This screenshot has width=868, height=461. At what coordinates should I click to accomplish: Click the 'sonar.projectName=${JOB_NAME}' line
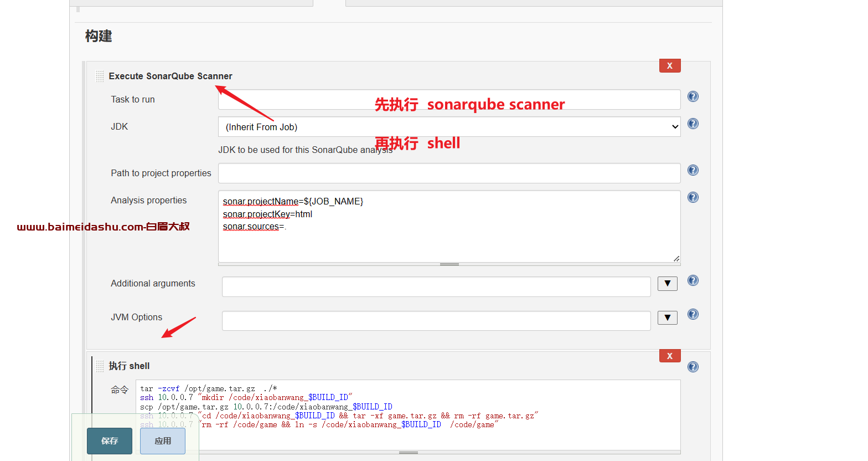tap(293, 201)
